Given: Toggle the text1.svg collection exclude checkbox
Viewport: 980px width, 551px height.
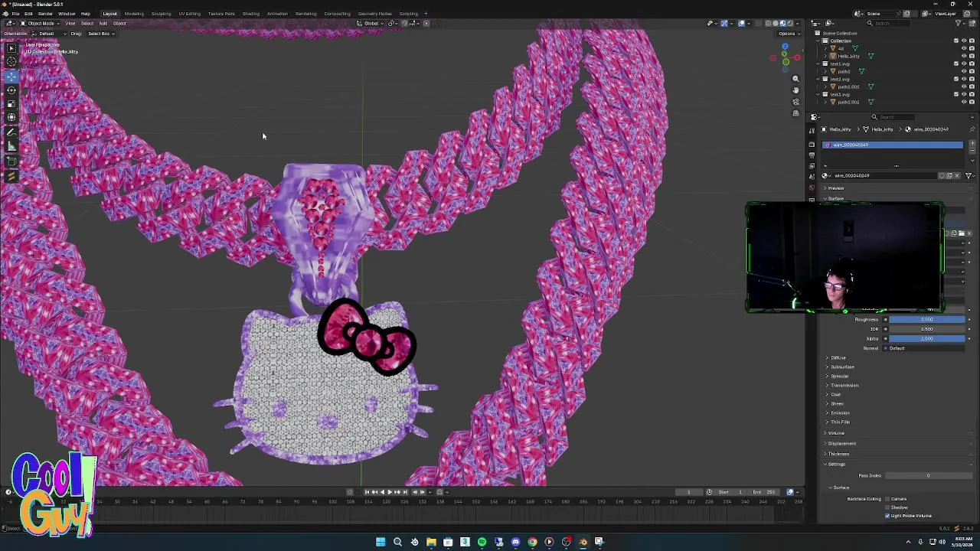Looking at the screenshot, I should (x=955, y=64).
